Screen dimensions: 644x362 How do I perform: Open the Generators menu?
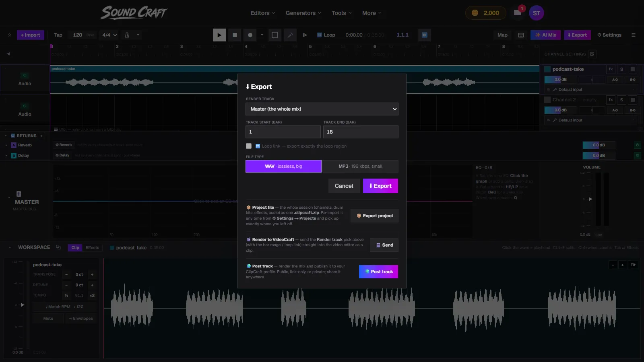pos(303,13)
